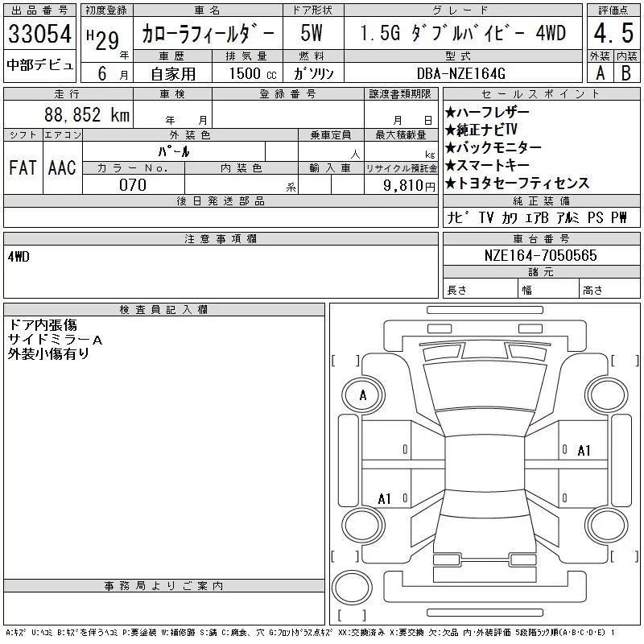Click air conditioner value AAC

(x=62, y=167)
